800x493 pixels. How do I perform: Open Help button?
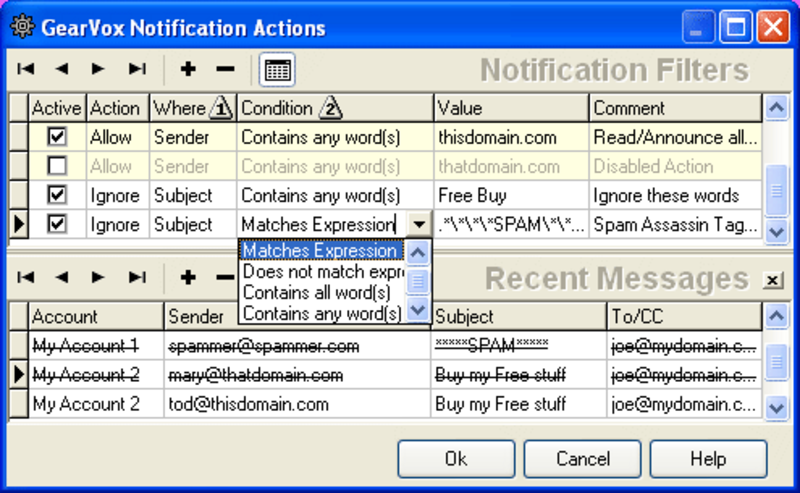click(708, 459)
